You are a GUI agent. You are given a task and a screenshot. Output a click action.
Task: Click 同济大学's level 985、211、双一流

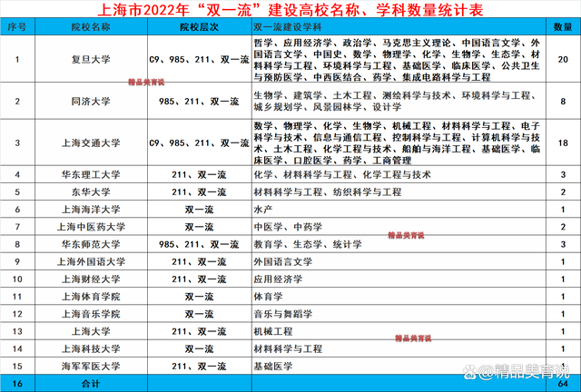pos(200,101)
